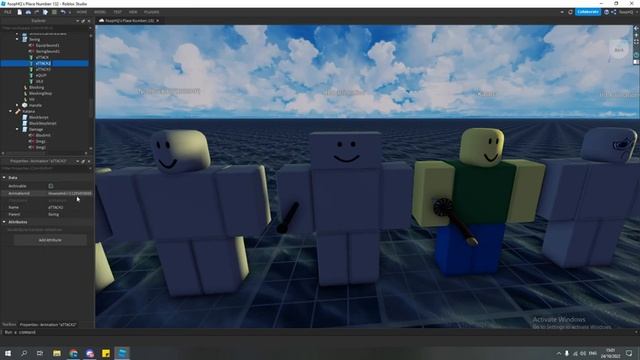Collapse the Damage script in Explorer
This screenshot has height=360, width=640.
coord(17,129)
